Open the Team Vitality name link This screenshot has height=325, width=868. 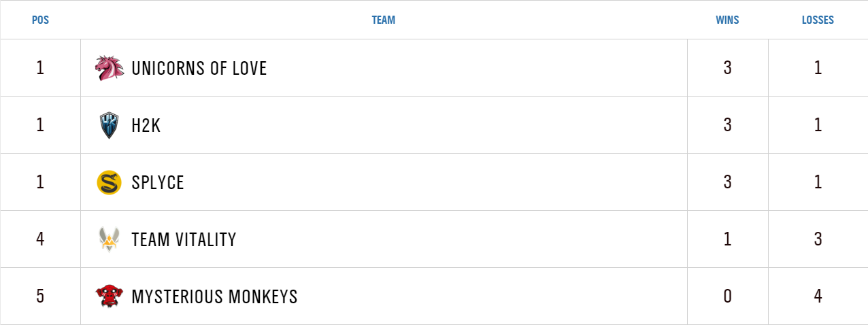point(184,239)
